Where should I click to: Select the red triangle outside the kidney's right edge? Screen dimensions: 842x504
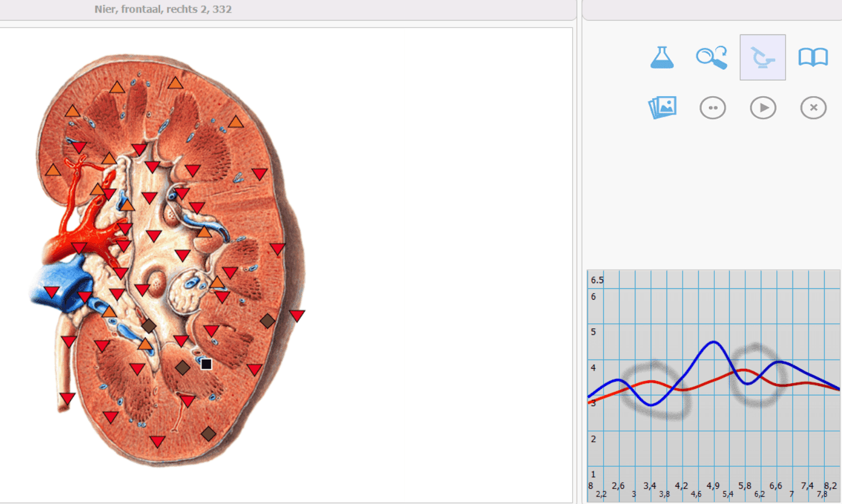[297, 315]
